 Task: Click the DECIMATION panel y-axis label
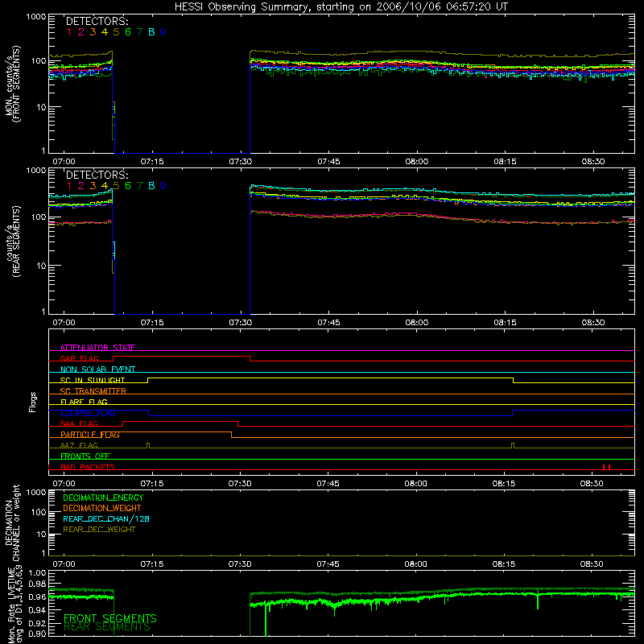(x=13, y=524)
